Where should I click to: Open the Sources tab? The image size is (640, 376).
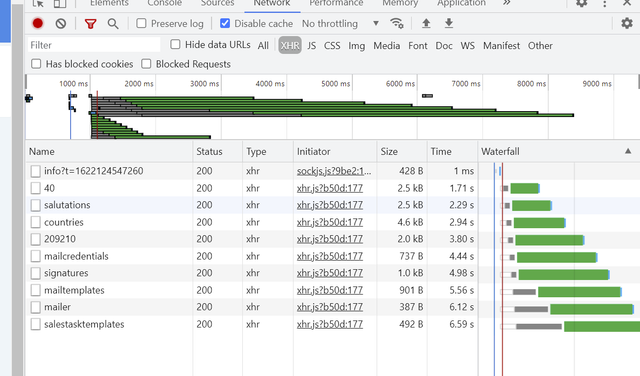tap(218, 3)
